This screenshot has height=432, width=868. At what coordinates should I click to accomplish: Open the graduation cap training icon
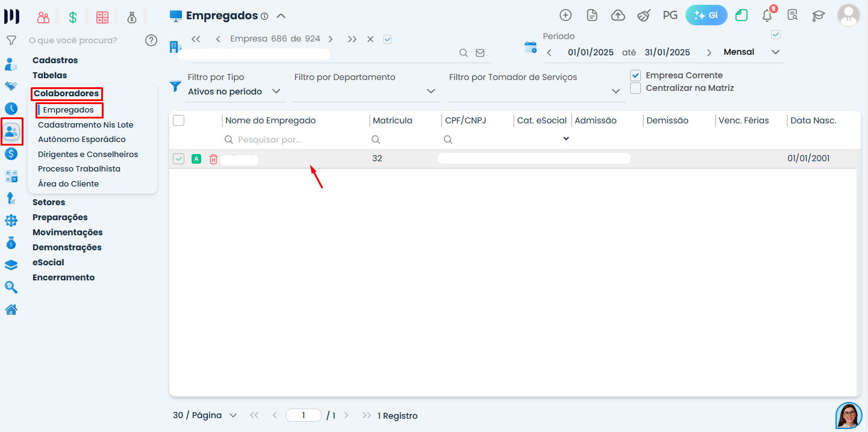click(x=819, y=15)
